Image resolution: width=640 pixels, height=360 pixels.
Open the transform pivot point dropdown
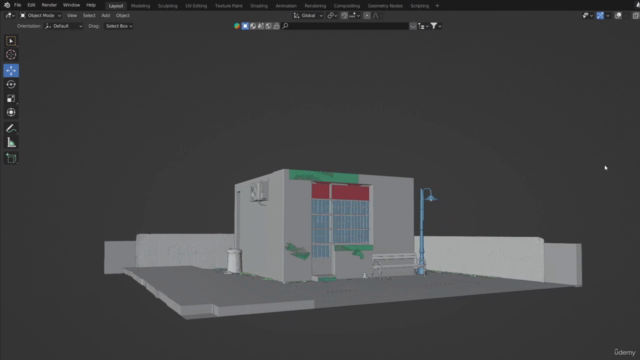coord(332,16)
